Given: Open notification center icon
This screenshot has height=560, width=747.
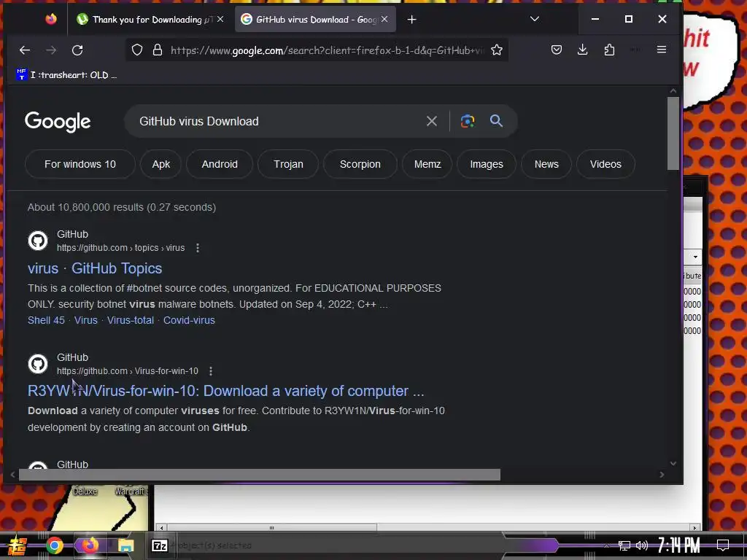Looking at the screenshot, I should 723,545.
